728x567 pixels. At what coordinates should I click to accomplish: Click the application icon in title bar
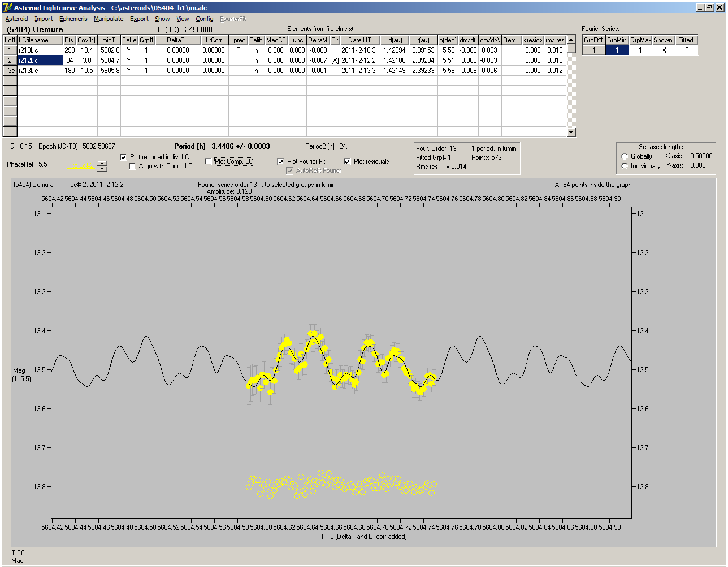(7, 7)
